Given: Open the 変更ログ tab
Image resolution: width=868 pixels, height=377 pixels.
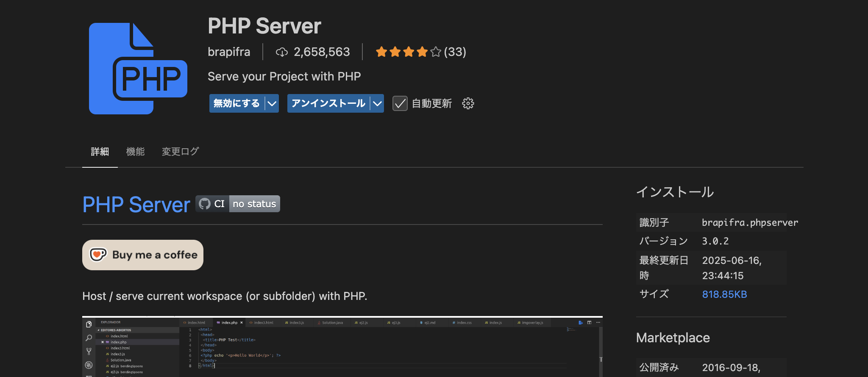Looking at the screenshot, I should click(180, 152).
